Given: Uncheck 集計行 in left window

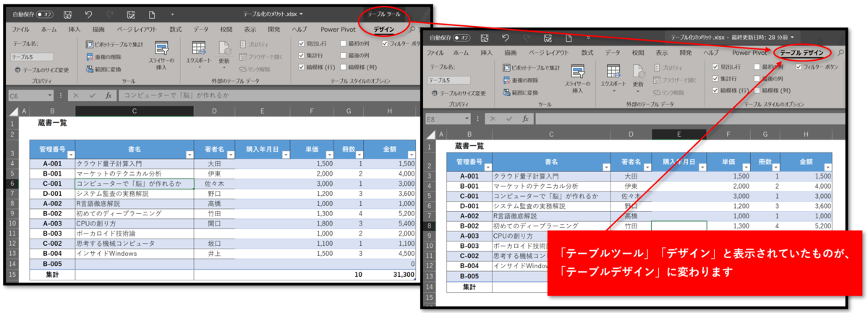Looking at the screenshot, I should 302,55.
